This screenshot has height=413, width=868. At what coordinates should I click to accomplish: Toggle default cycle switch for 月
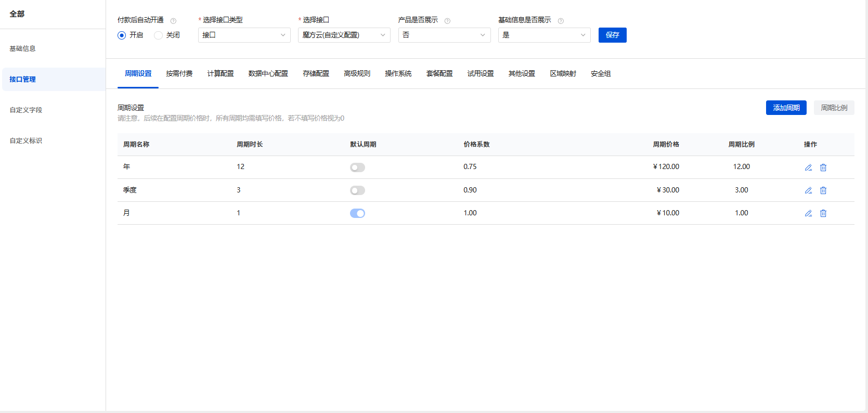click(357, 213)
